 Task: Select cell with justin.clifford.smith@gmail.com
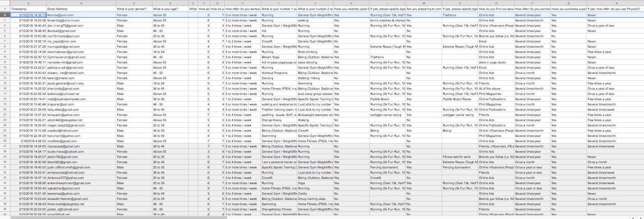pos(80,167)
